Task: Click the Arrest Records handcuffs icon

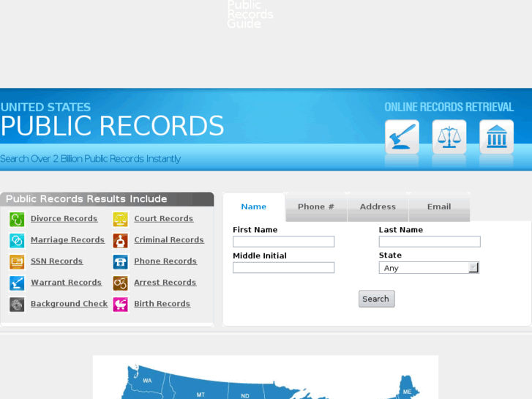Action: tap(121, 283)
